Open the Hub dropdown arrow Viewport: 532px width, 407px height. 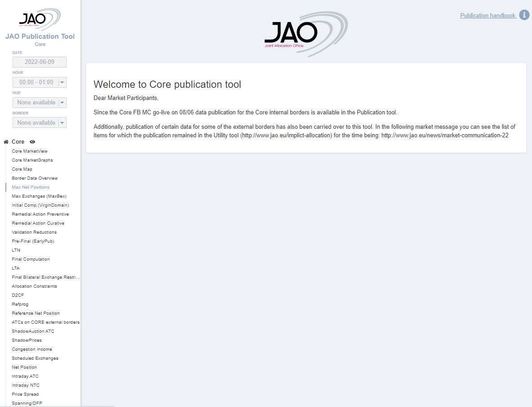pos(62,103)
